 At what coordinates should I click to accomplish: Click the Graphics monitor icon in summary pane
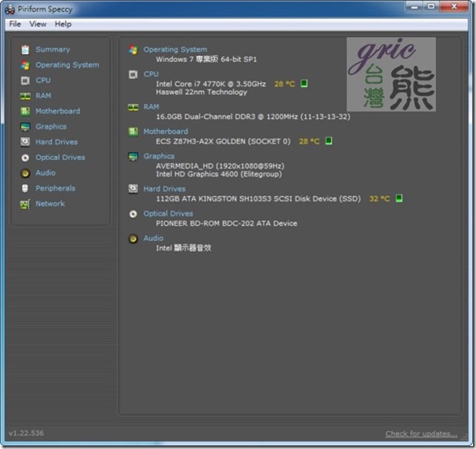(133, 157)
